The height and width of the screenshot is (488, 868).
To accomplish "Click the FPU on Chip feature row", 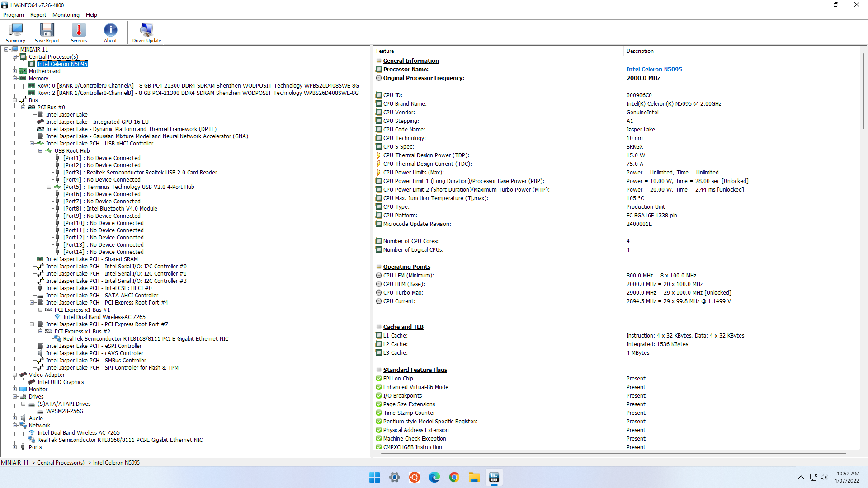I will point(616,379).
